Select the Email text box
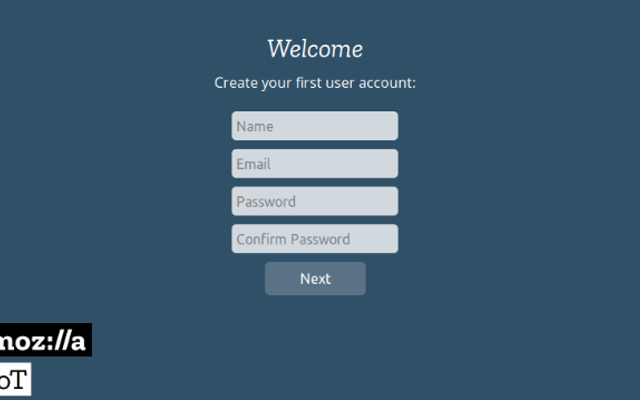Viewport: 640px width, 400px height. pyautogui.click(x=315, y=163)
